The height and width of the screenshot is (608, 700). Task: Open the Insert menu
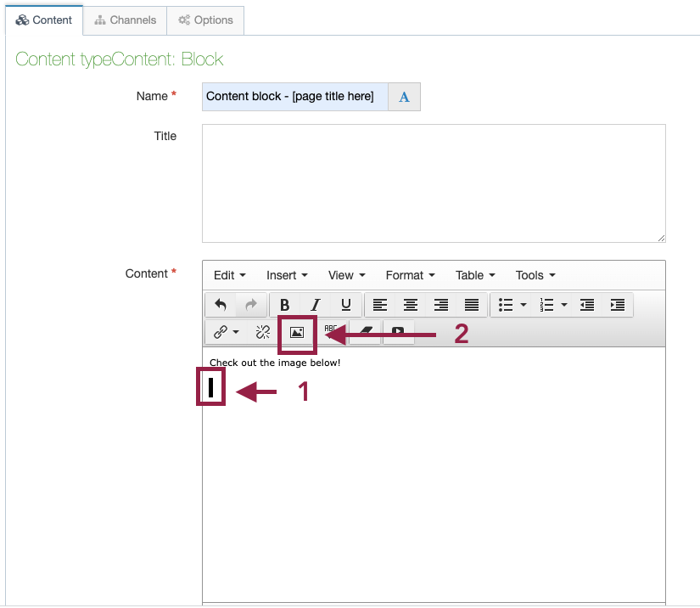point(287,275)
